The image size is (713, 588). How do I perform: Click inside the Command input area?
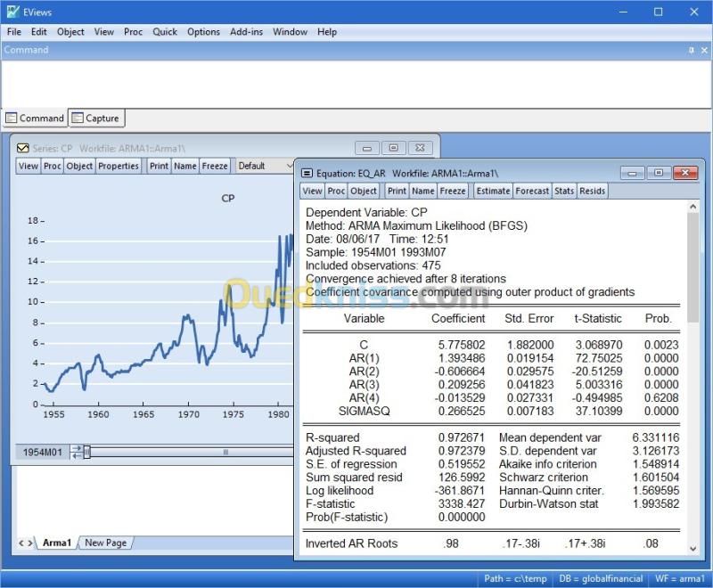click(x=356, y=84)
